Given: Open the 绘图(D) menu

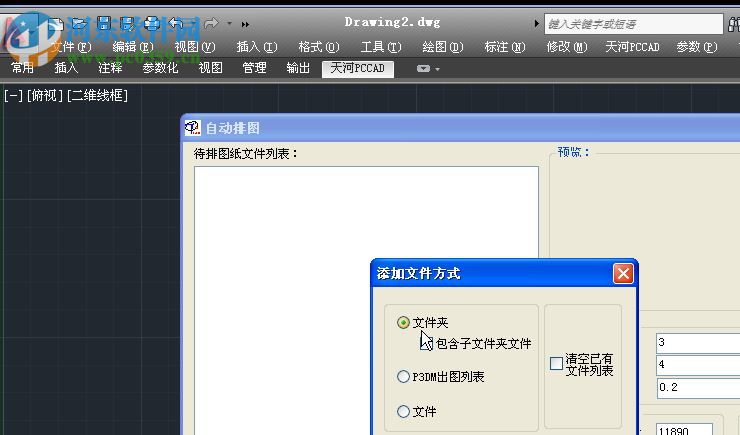Looking at the screenshot, I should [443, 47].
